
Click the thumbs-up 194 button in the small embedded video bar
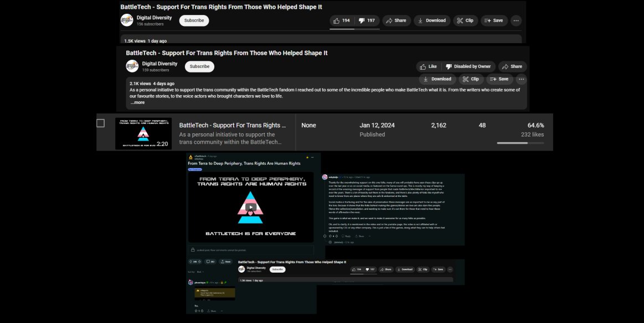coord(357,269)
